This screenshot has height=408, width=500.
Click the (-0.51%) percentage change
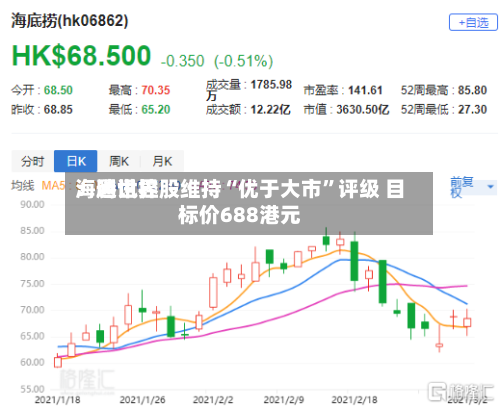pyautogui.click(x=243, y=61)
